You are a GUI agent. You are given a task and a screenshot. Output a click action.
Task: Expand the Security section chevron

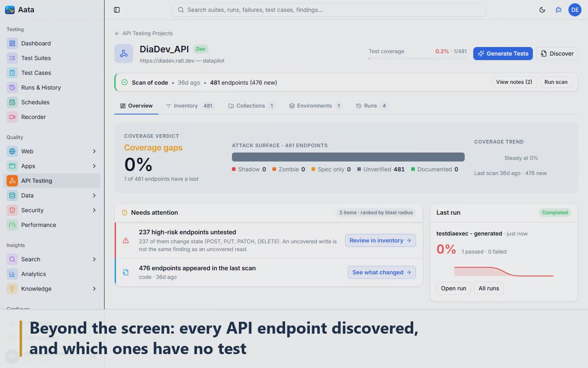94,210
